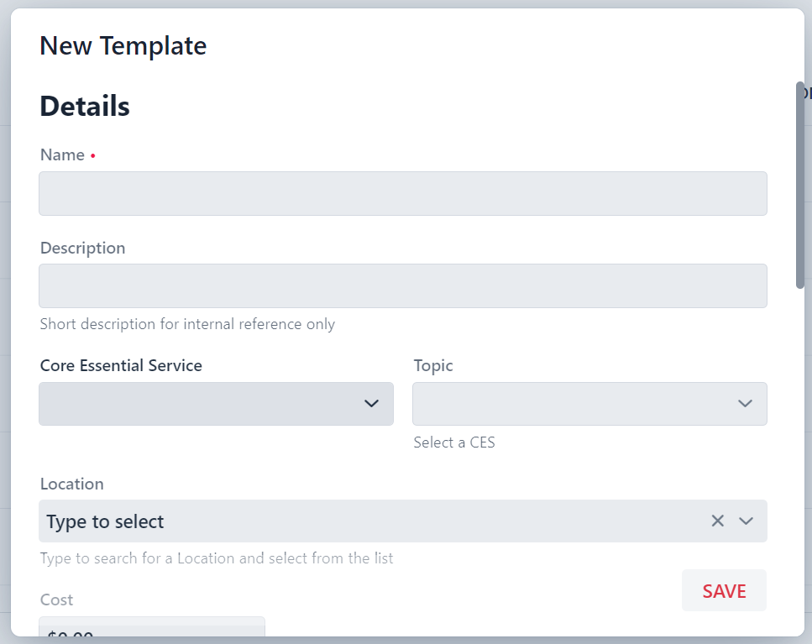
Task: Click the Name field label
Action: [62, 155]
